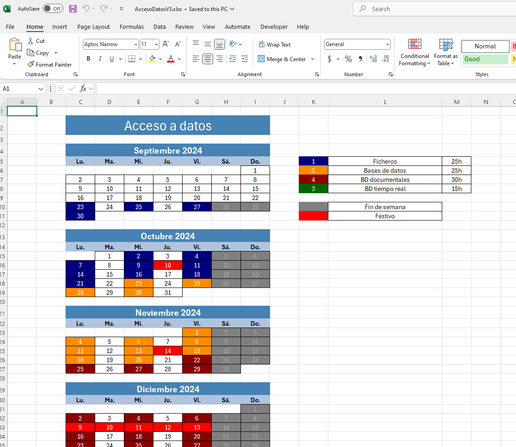Switch to the Insert tab
516x447 pixels.
click(x=59, y=27)
